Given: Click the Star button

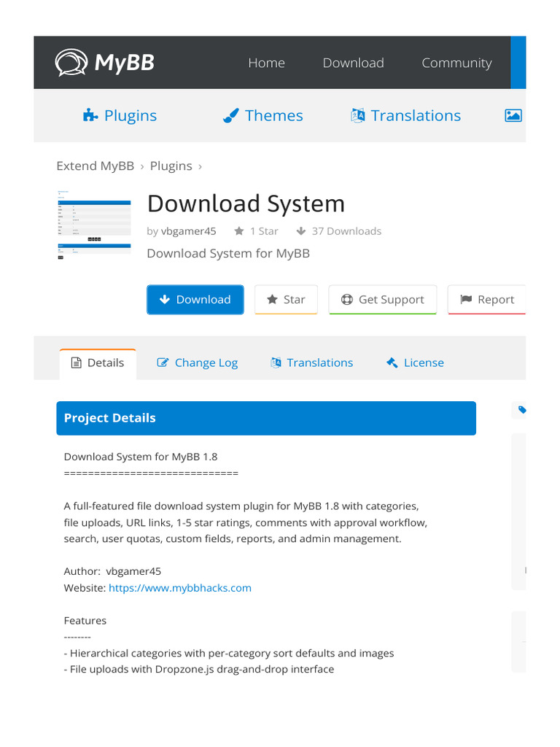Looking at the screenshot, I should 286,300.
